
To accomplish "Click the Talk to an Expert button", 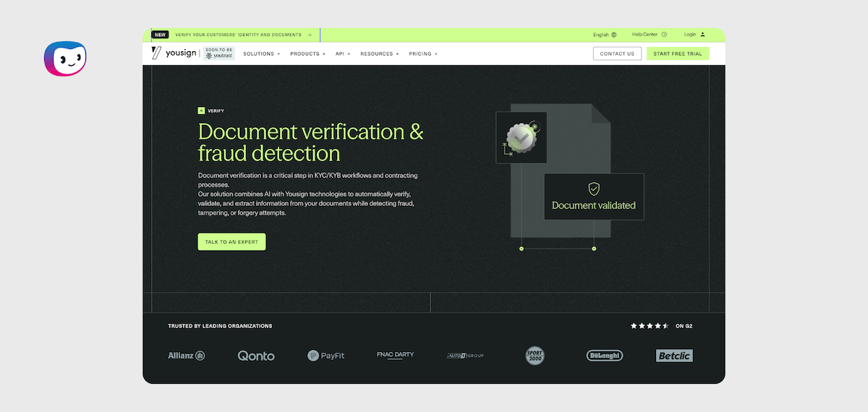I will coord(231,241).
